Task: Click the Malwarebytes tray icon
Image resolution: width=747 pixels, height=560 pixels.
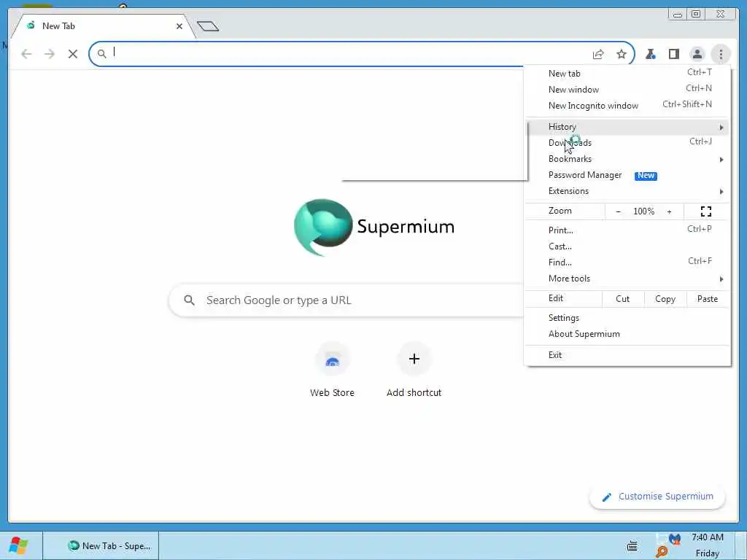Action: pyautogui.click(x=675, y=539)
